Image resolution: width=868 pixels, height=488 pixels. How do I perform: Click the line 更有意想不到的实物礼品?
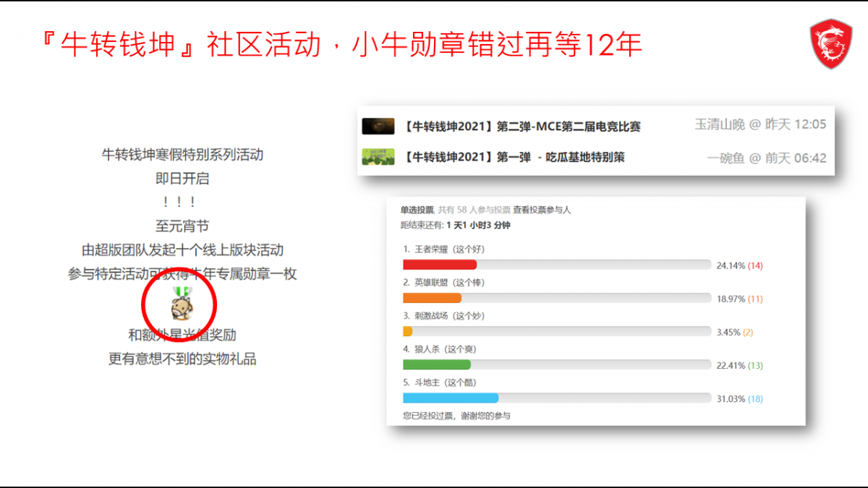[182, 359]
